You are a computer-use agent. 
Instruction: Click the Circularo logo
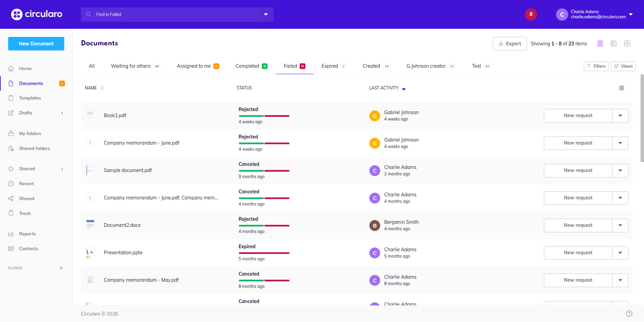[37, 14]
